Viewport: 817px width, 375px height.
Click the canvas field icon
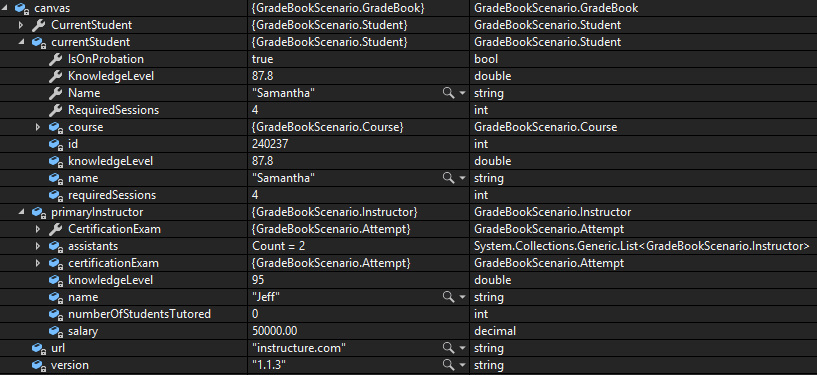pos(21,8)
